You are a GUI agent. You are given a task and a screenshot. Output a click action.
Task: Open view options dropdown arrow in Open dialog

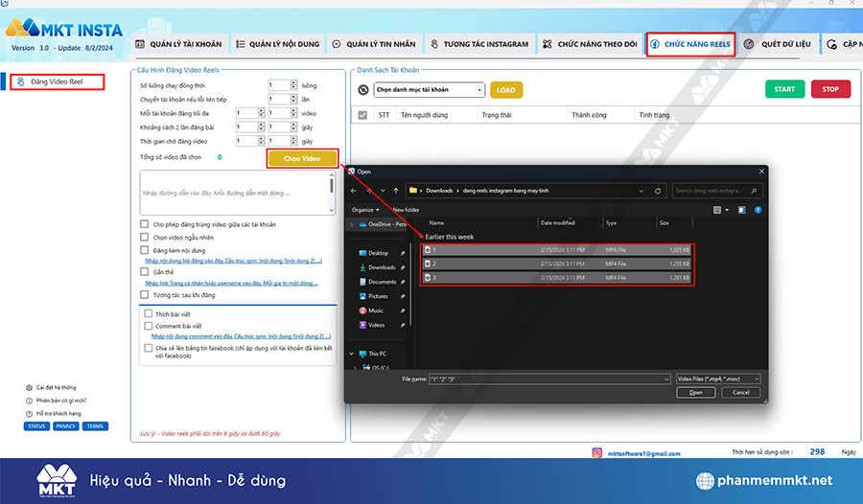click(727, 210)
